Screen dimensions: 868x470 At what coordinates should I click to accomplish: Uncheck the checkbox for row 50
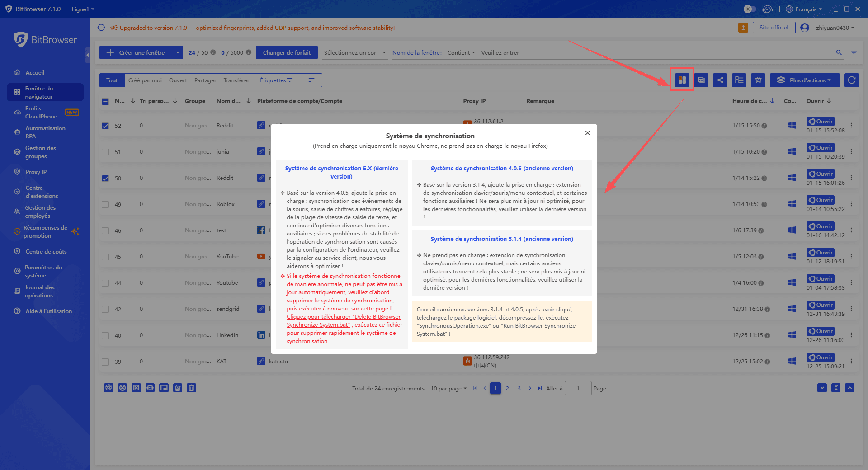pos(105,178)
